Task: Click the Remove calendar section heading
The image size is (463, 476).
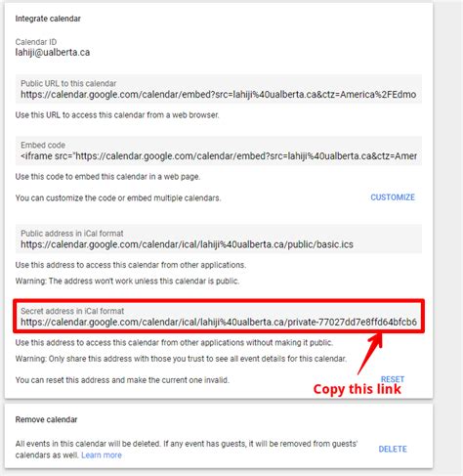Action: pos(46,419)
